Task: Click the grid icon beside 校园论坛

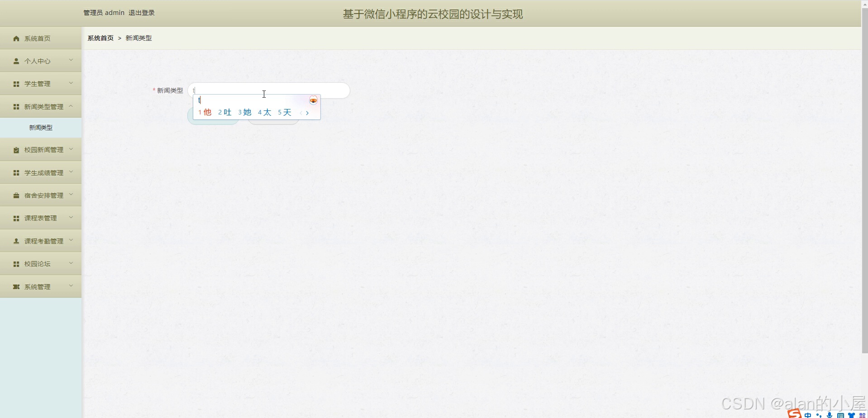Action: (x=16, y=264)
